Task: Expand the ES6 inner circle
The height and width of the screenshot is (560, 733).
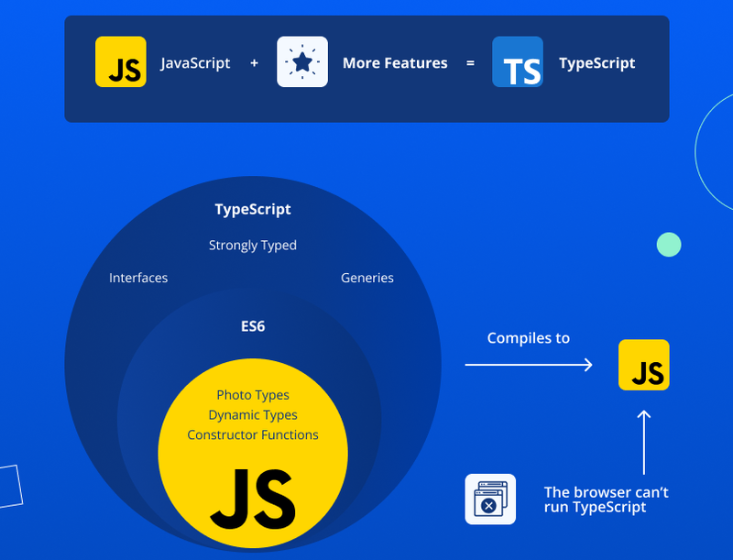Action: [x=253, y=325]
